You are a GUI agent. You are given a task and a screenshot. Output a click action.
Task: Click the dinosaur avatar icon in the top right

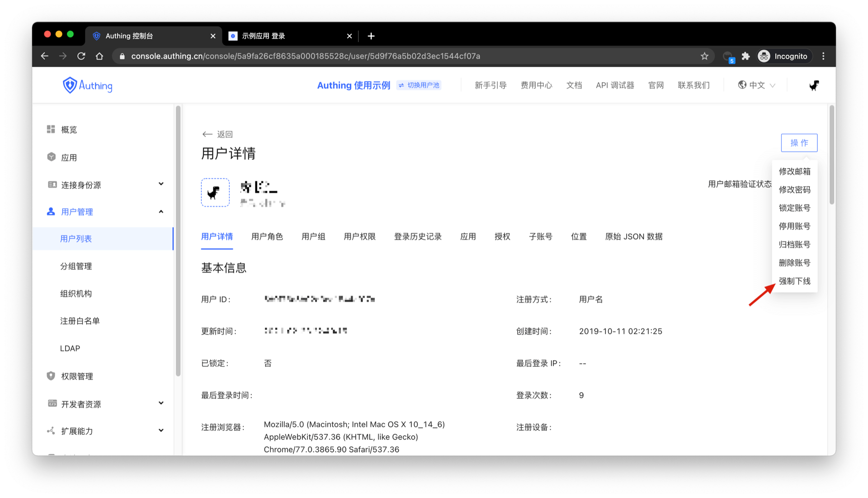[x=814, y=85]
